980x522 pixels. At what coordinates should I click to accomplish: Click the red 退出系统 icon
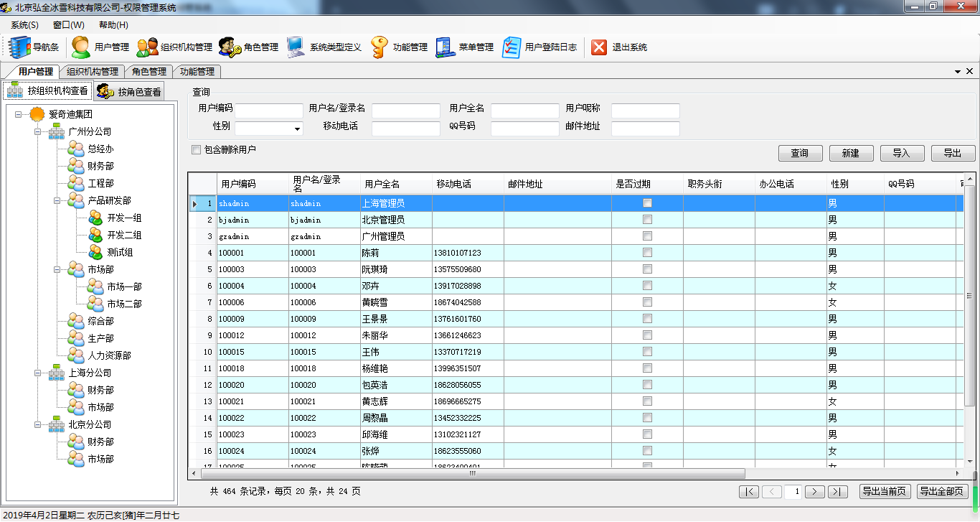pyautogui.click(x=599, y=47)
